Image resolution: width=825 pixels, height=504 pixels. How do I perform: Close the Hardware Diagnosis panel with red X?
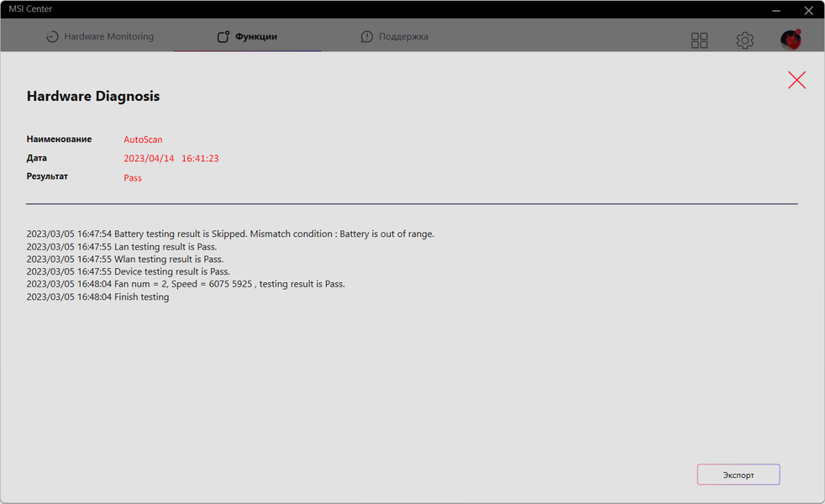pos(796,80)
